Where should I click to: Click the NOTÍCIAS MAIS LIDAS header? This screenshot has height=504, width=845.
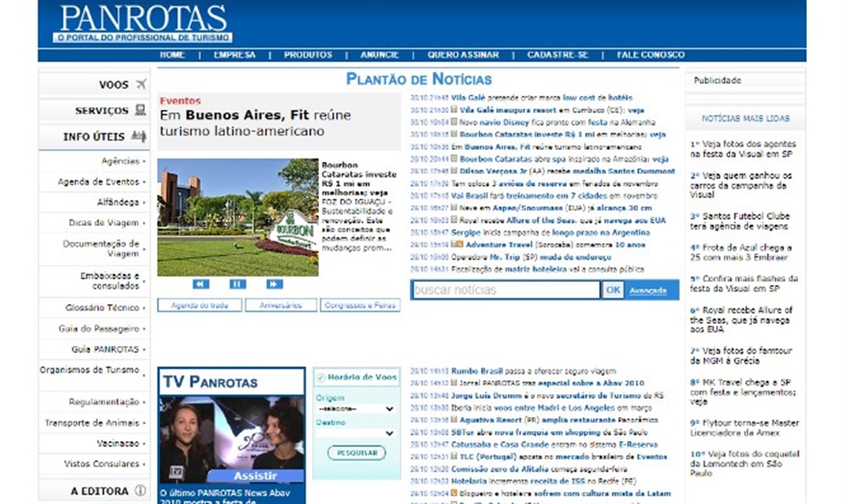pos(746,118)
